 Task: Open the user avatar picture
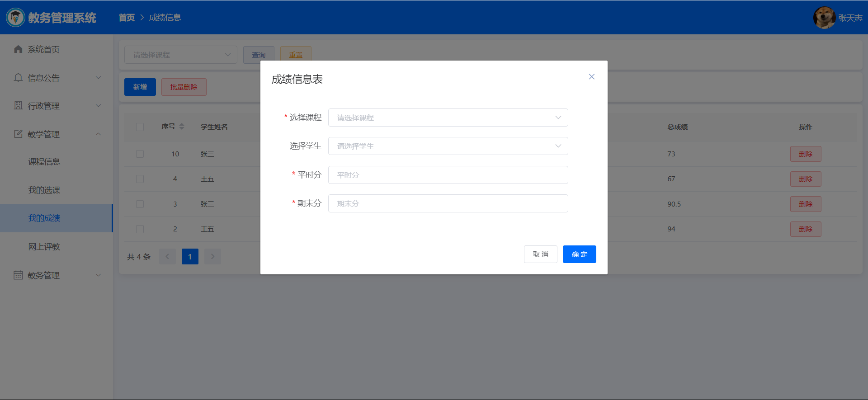[824, 18]
